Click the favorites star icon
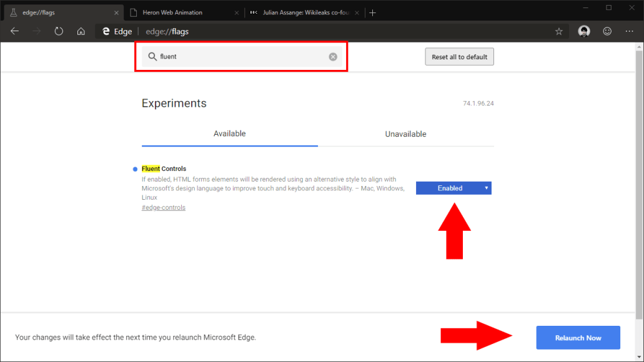Image resolution: width=644 pixels, height=362 pixels. [558, 31]
